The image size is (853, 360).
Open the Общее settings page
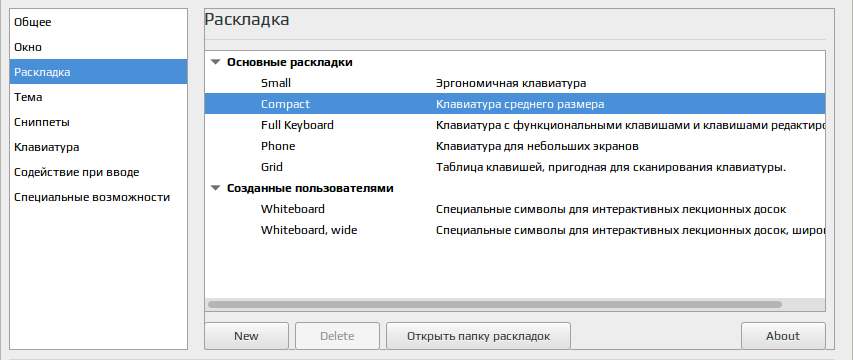[98, 22]
